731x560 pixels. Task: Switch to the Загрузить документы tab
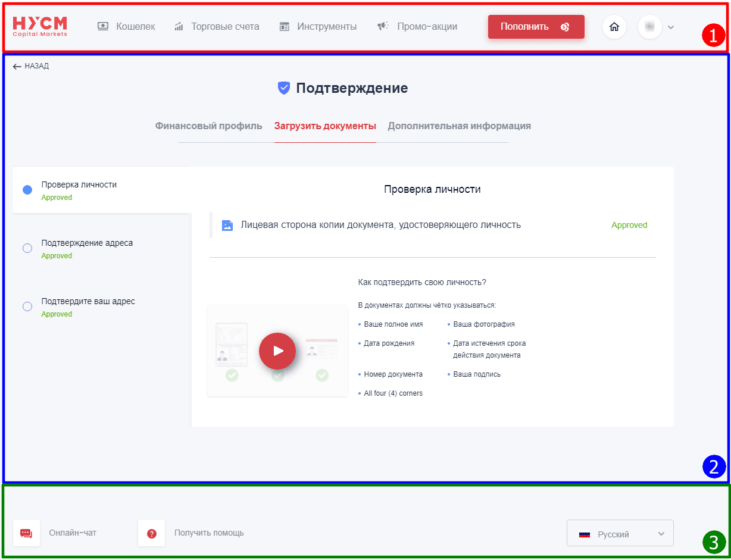[x=325, y=126]
